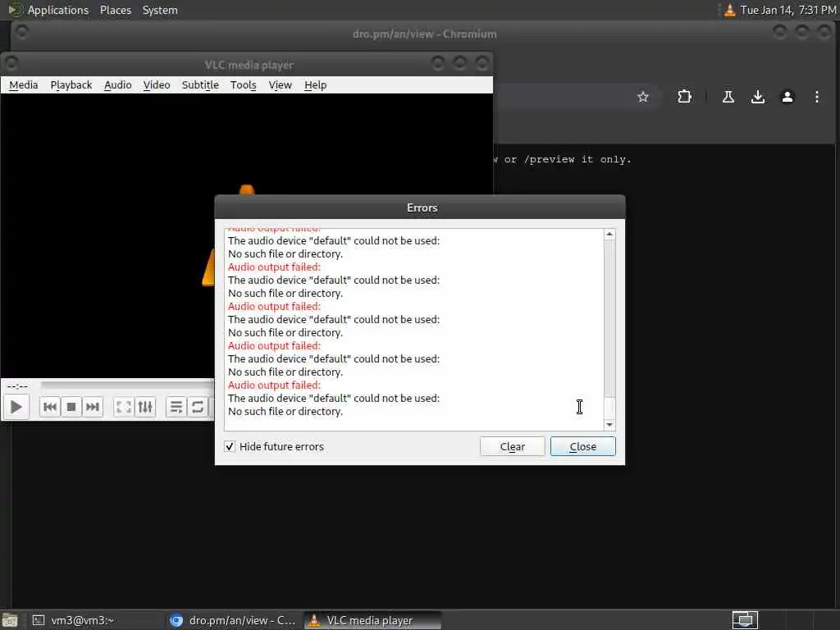Go to previous media in VLC
The image size is (840, 630).
50,407
